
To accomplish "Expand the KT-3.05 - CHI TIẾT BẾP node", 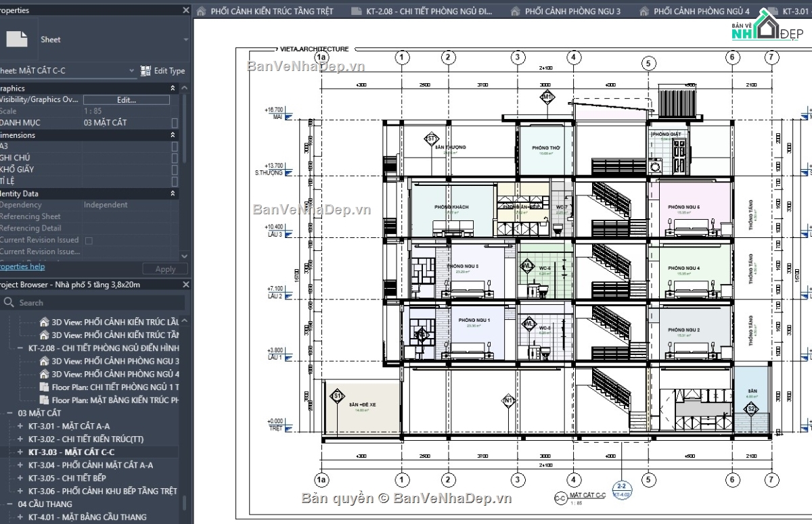I will click(20, 478).
